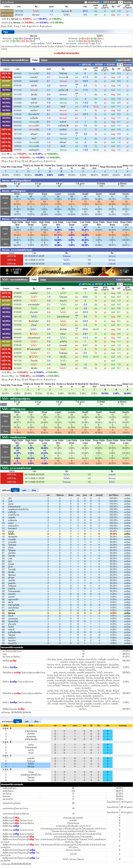Select Total tab in โคโซโว past results section

click(34, 279)
